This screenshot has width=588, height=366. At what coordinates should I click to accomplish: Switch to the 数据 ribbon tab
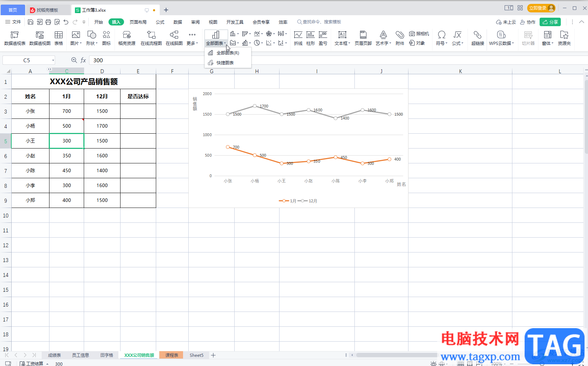point(178,22)
